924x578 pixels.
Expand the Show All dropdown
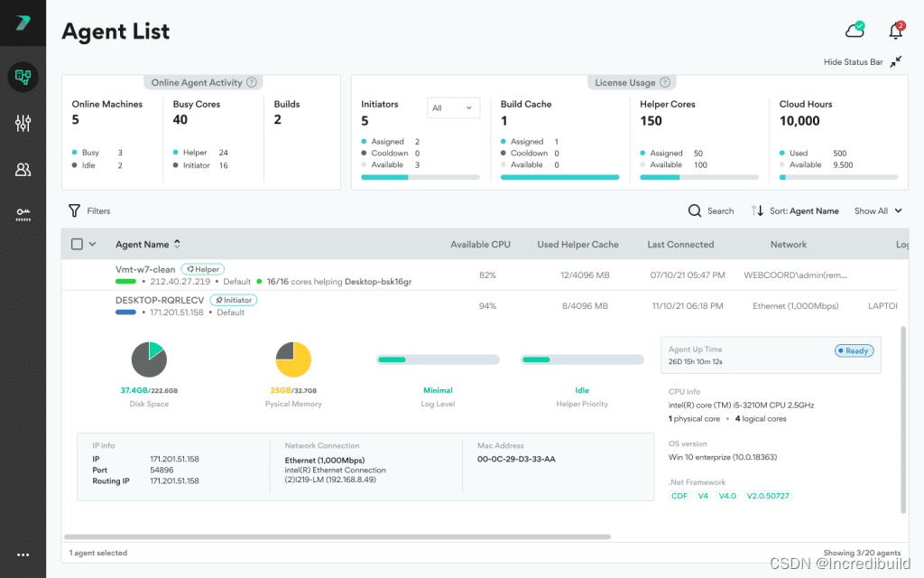tap(878, 210)
